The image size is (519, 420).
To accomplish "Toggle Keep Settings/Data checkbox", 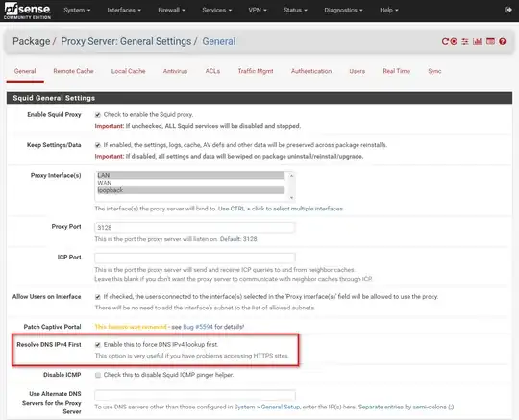I will [98, 145].
